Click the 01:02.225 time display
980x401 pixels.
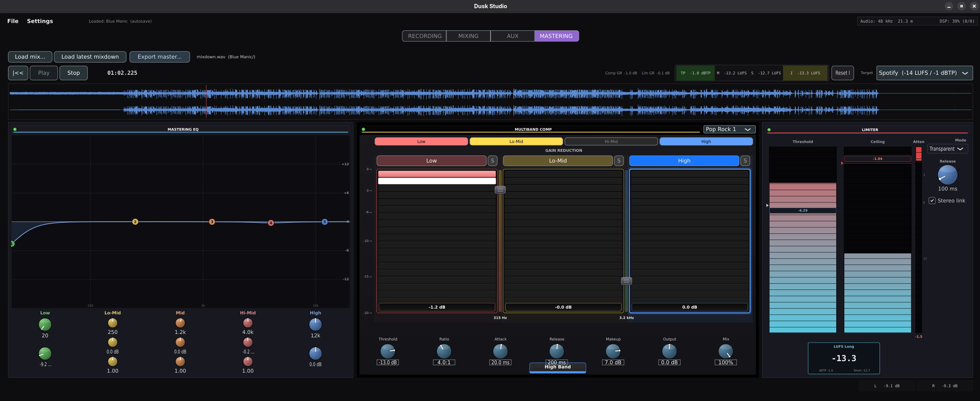pyautogui.click(x=122, y=73)
